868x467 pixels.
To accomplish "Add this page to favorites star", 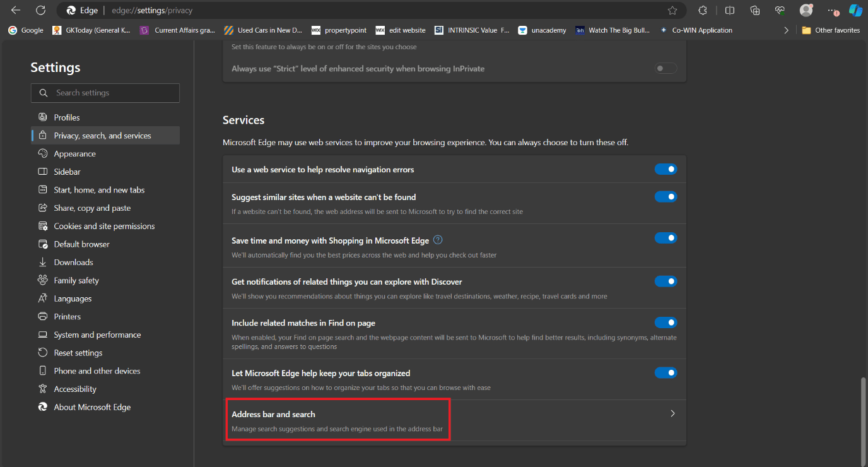I will pyautogui.click(x=672, y=10).
